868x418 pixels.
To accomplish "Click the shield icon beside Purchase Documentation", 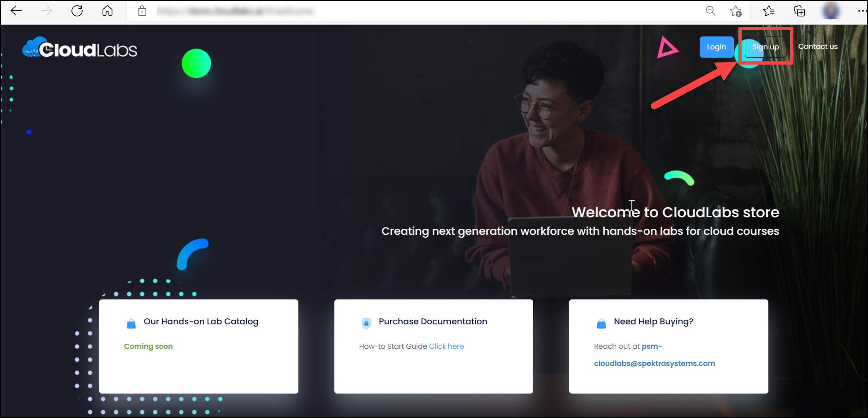I will tap(366, 323).
